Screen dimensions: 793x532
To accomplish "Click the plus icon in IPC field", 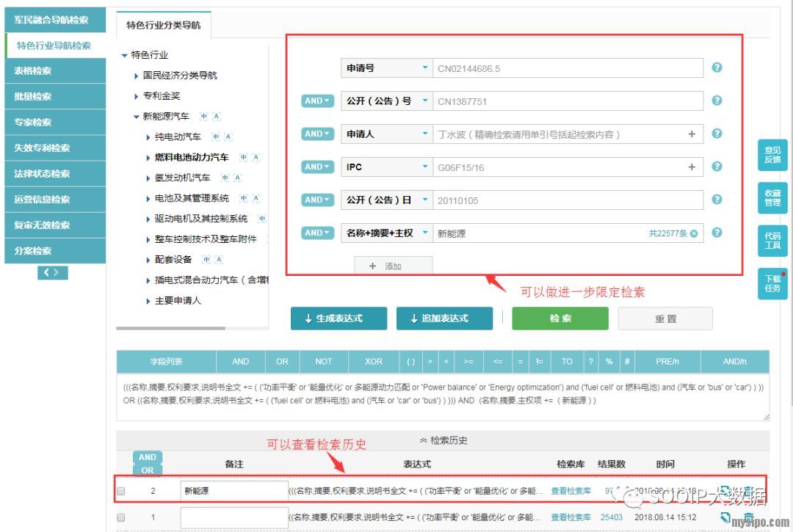I will tap(691, 167).
